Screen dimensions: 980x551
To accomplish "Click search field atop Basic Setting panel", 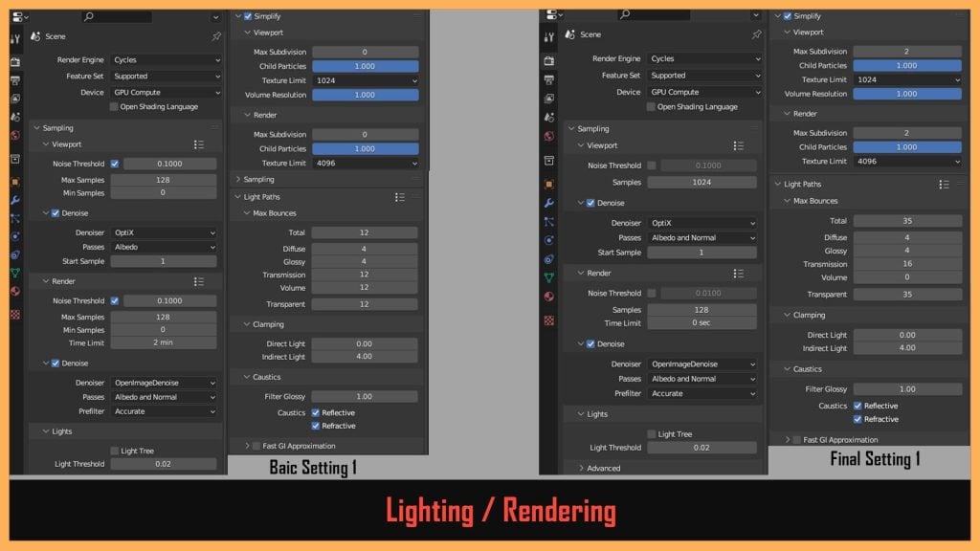I will 117,16.
